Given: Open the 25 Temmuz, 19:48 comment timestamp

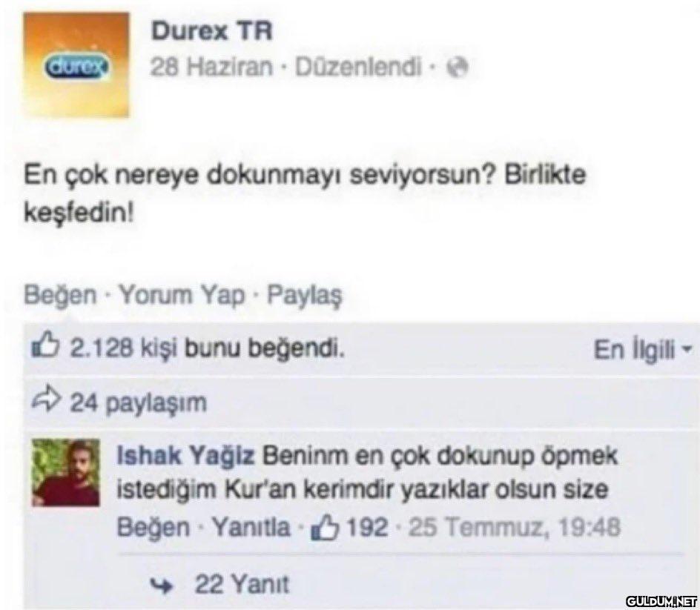Looking at the screenshot, I should [515, 528].
